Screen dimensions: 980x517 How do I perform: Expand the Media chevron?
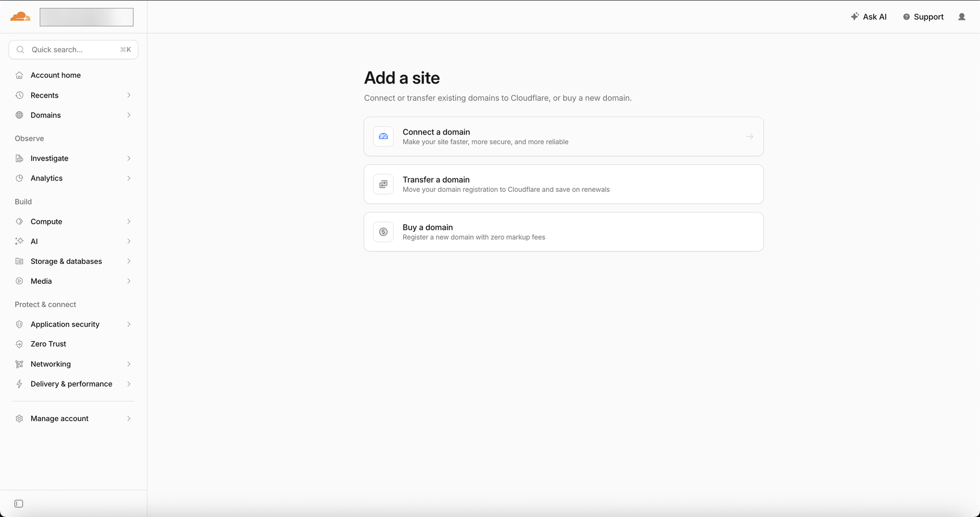pyautogui.click(x=129, y=281)
